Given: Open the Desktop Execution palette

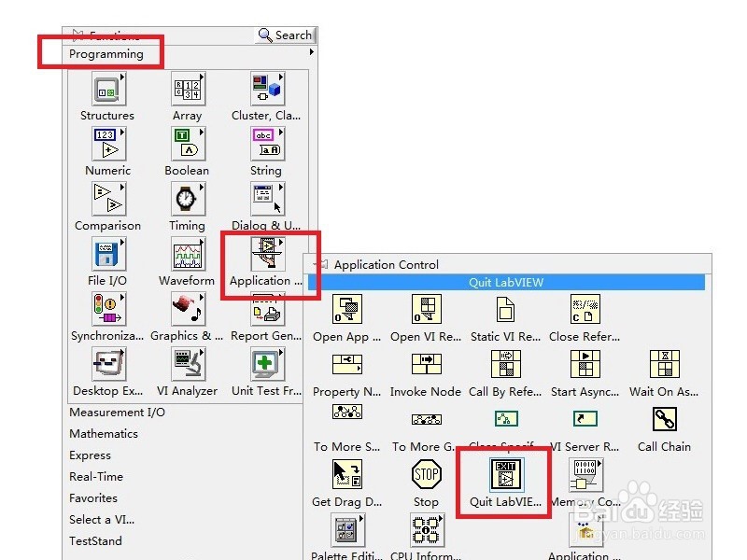Looking at the screenshot, I should tap(108, 364).
